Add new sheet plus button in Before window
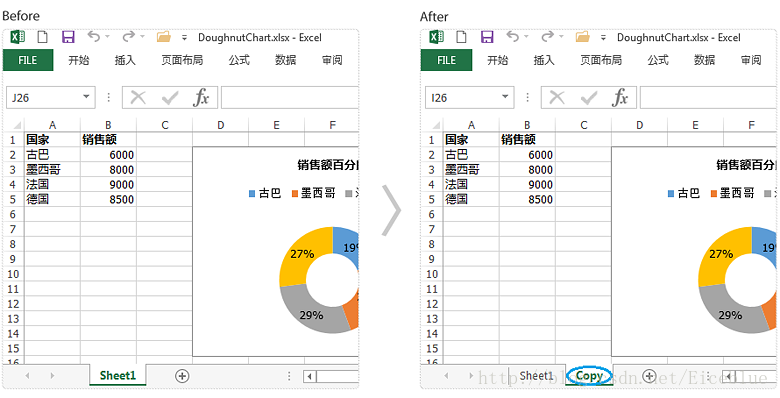780x398 pixels. (x=182, y=376)
